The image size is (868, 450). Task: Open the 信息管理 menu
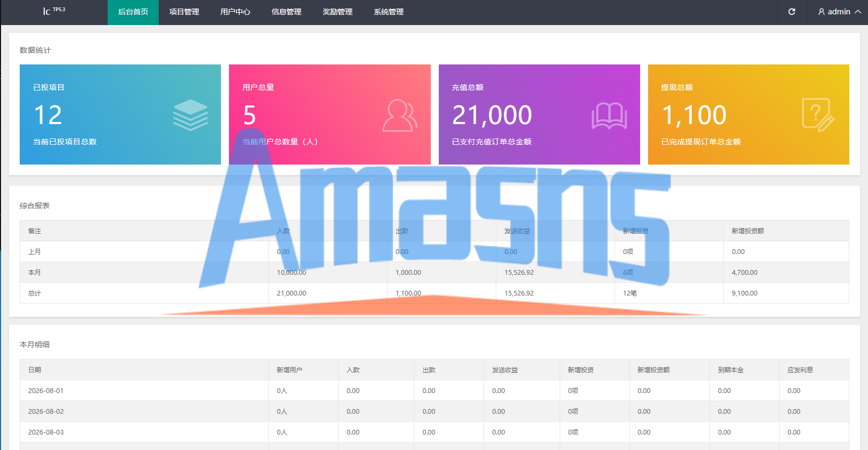coord(286,12)
